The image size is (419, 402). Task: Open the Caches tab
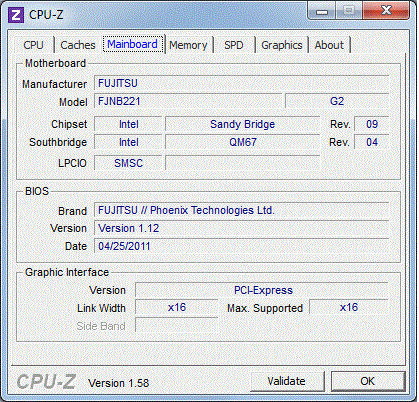(x=78, y=45)
